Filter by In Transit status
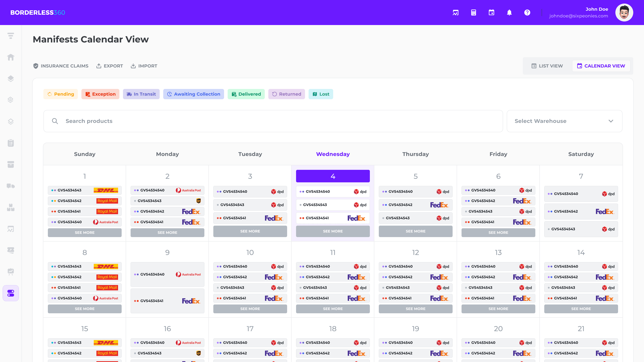Viewport: 644px width, 362px height. click(141, 94)
